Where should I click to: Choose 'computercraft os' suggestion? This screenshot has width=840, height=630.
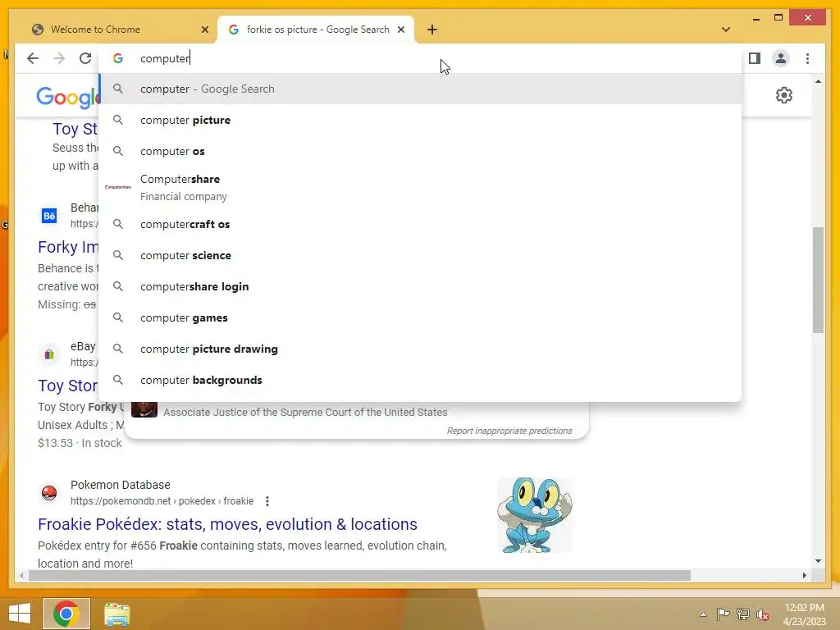click(x=421, y=224)
